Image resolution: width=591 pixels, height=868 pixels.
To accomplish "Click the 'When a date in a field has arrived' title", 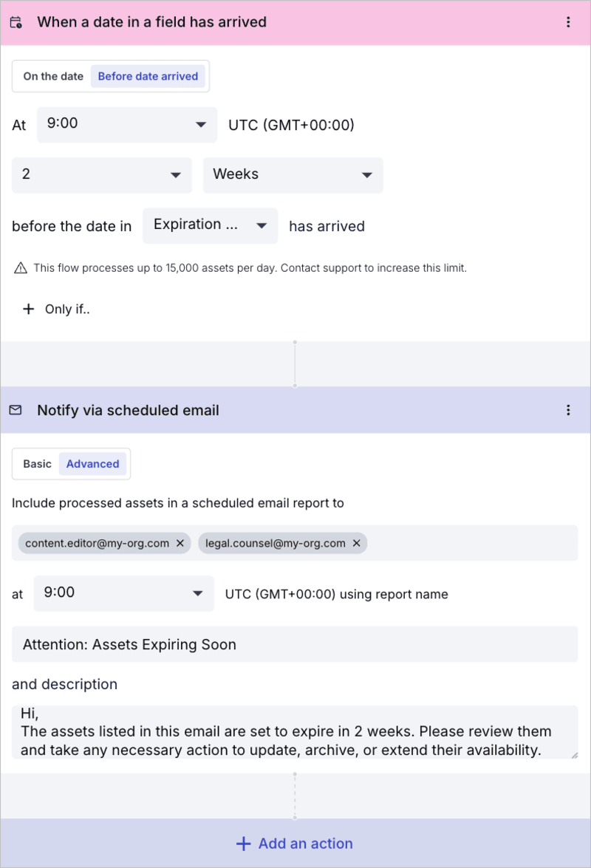I will coord(151,22).
